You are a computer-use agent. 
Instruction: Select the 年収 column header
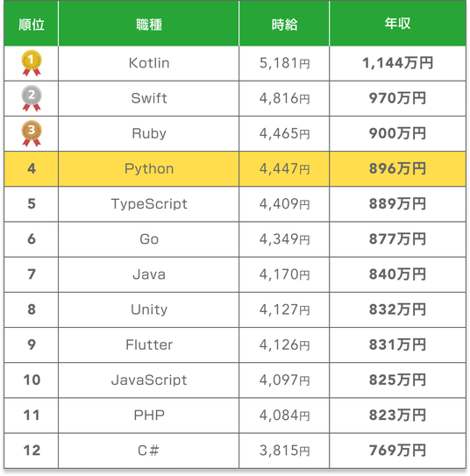[397, 24]
